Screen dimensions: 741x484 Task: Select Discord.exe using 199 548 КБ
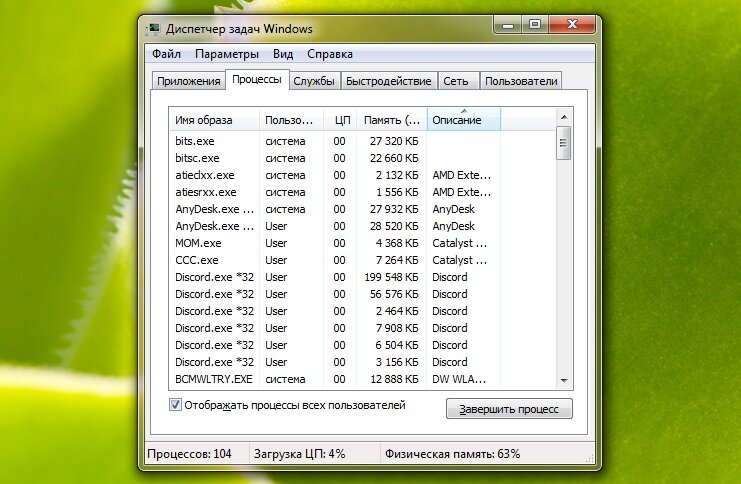362,277
